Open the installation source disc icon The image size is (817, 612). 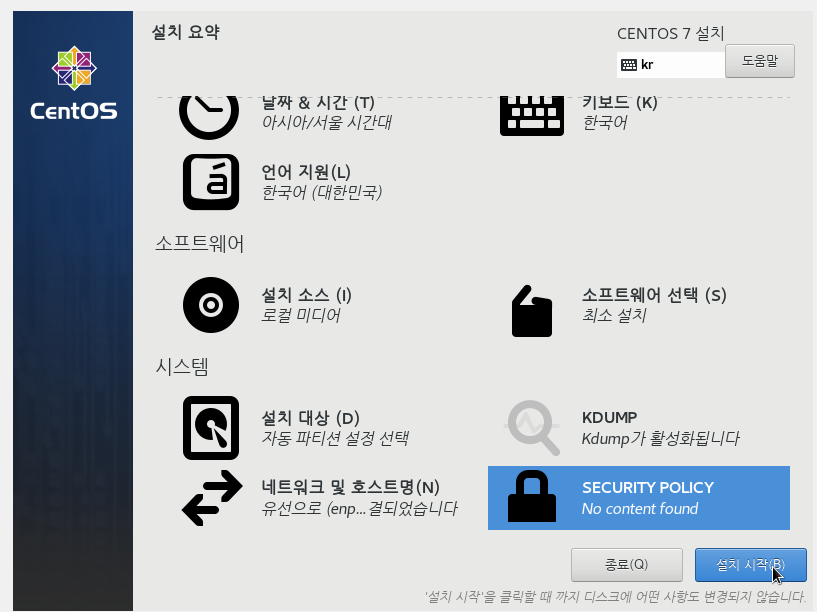tap(211, 305)
